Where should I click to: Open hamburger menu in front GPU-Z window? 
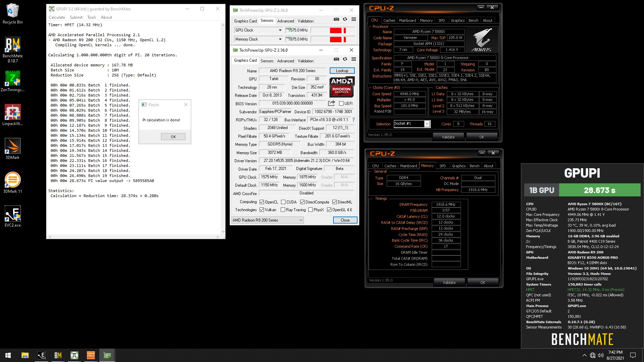point(354,59)
